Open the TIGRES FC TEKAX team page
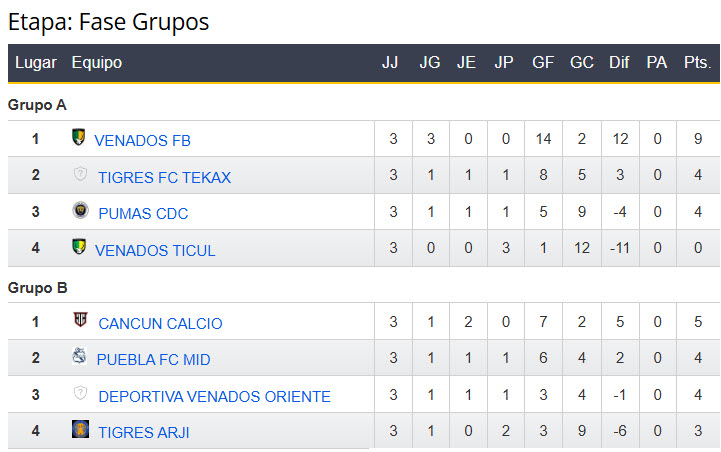 coord(164,178)
